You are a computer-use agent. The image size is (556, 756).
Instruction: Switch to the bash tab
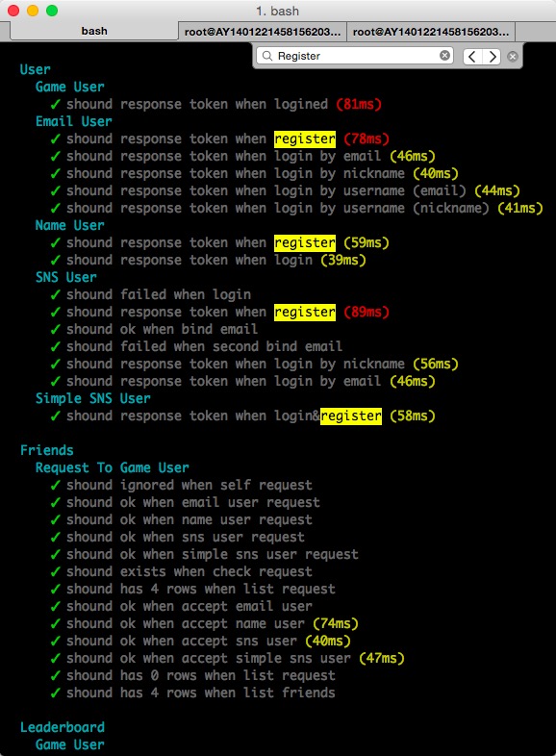[x=94, y=32]
